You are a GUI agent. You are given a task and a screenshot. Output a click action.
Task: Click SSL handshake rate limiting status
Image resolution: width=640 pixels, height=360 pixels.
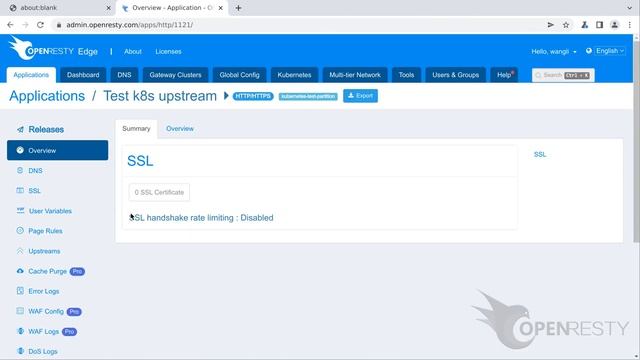[201, 218]
